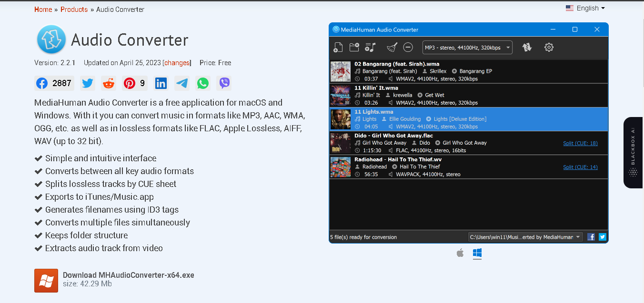Share the page on Facebook

(42, 83)
